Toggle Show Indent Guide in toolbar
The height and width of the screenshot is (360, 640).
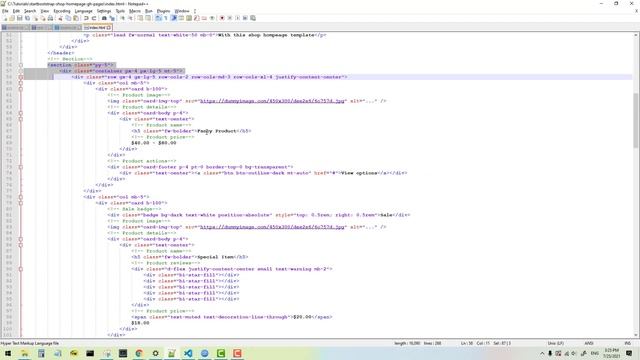(x=173, y=18)
